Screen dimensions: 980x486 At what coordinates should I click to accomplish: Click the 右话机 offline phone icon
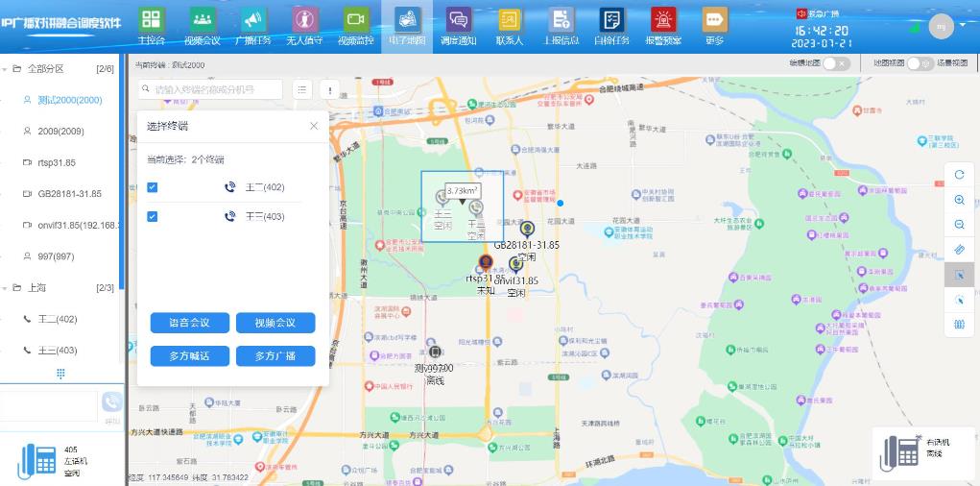900,454
